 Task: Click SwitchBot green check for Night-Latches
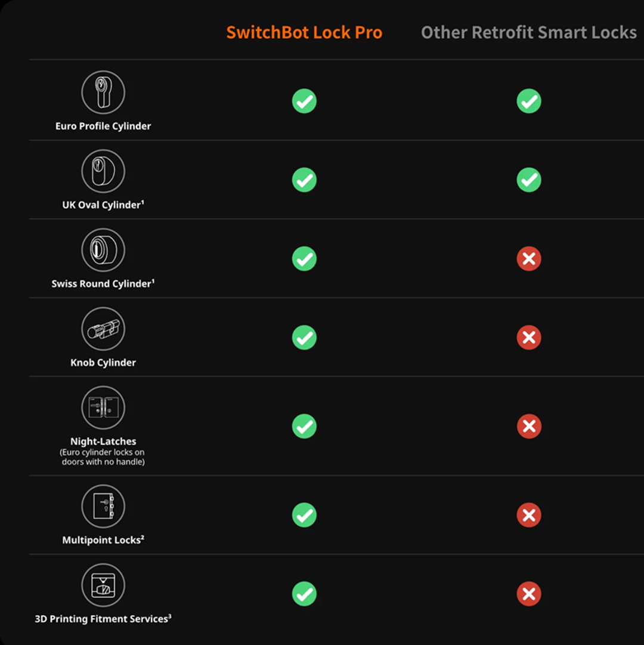(x=304, y=426)
